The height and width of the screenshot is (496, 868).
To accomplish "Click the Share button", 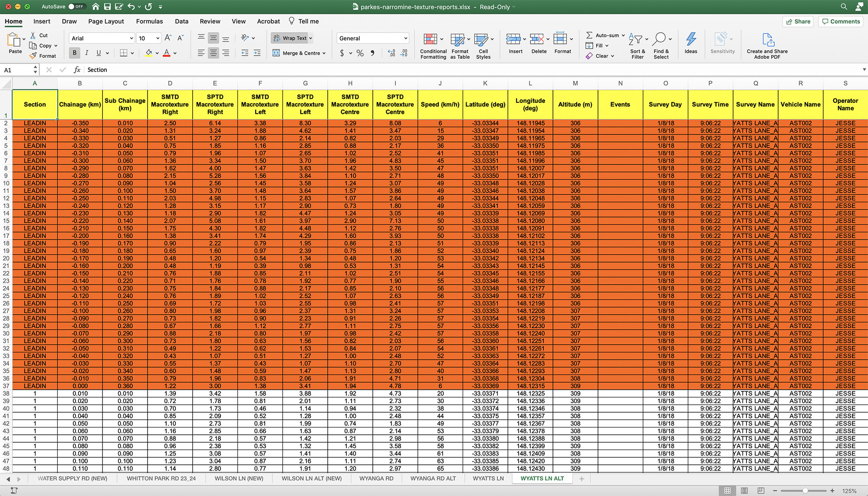I will (798, 21).
